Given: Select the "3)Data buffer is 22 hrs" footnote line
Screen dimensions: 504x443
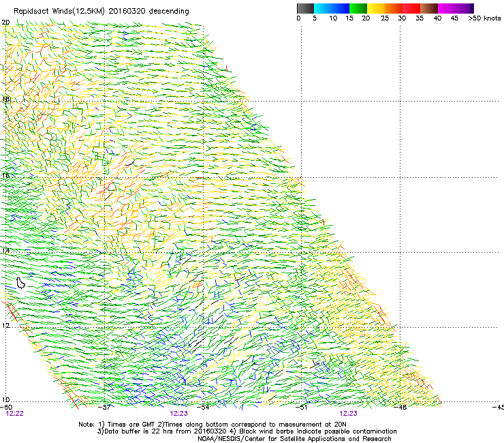Looking at the screenshot, I should 247,431.
